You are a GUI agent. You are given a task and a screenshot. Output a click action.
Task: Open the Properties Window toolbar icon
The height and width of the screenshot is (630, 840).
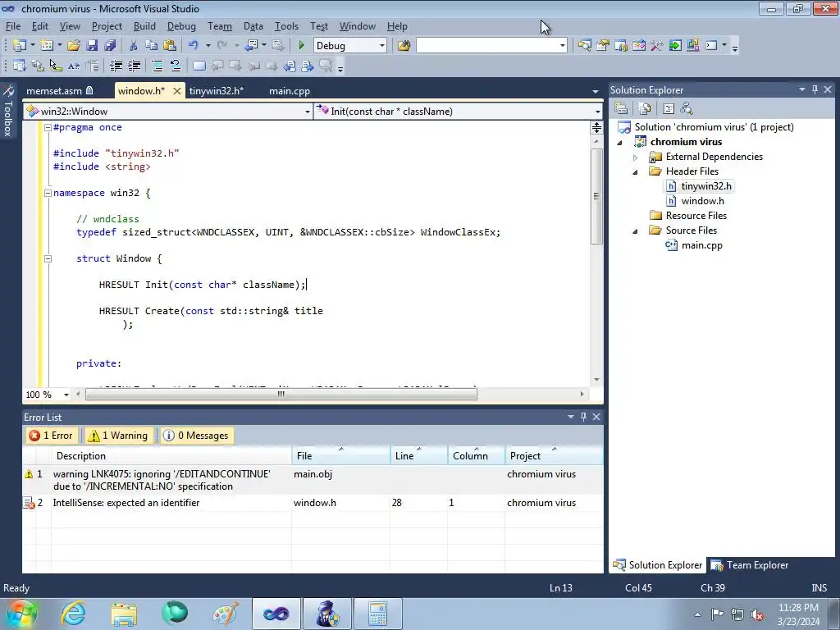click(x=603, y=46)
